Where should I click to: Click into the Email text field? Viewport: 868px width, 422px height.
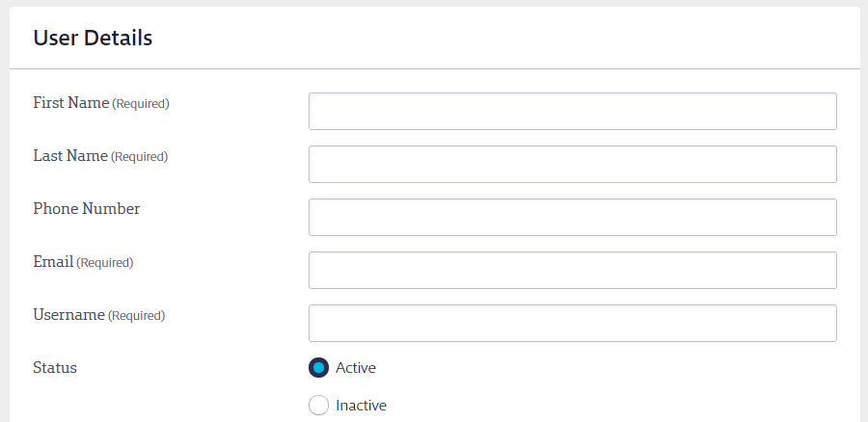(x=572, y=271)
